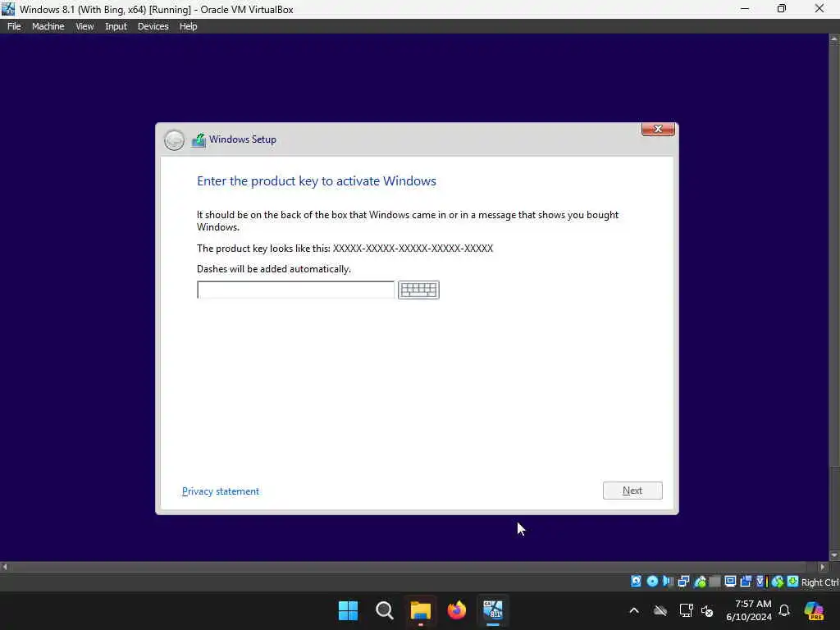Click the display monitor status icon
Image resolution: width=840 pixels, height=630 pixels.
click(x=730, y=582)
